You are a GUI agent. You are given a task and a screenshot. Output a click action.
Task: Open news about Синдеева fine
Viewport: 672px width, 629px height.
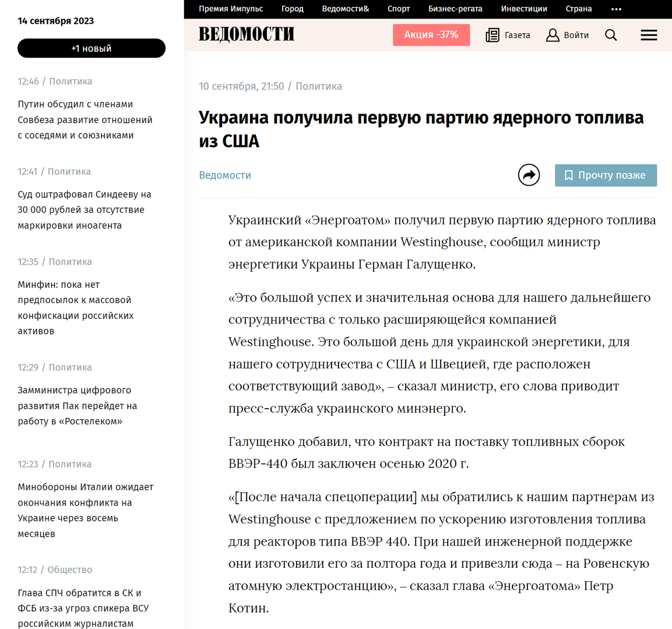coord(85,210)
